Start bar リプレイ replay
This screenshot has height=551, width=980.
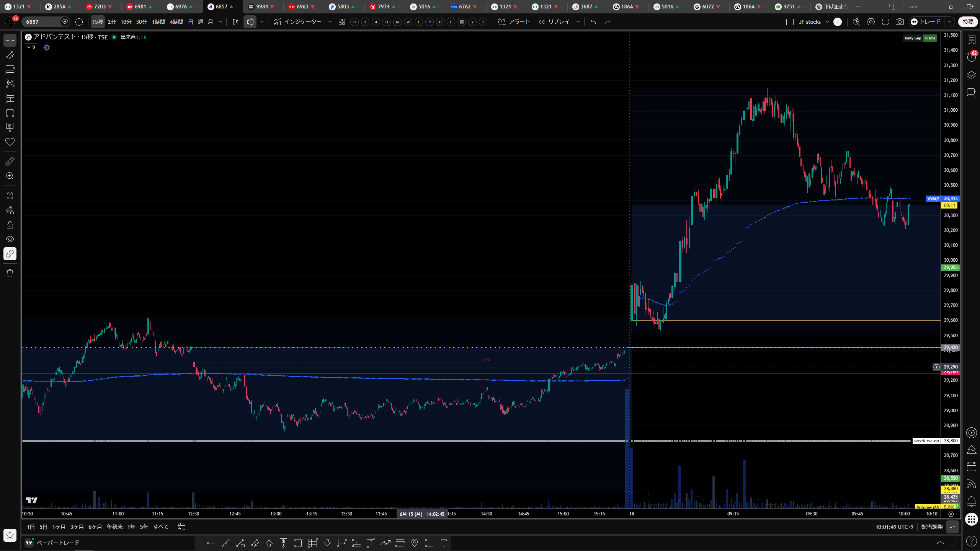[554, 22]
